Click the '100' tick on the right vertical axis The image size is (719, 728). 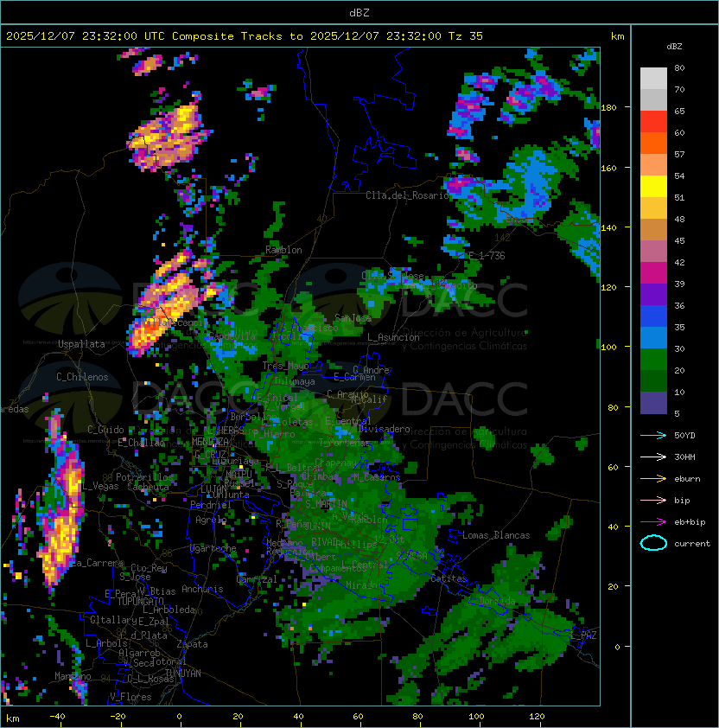pyautogui.click(x=608, y=348)
